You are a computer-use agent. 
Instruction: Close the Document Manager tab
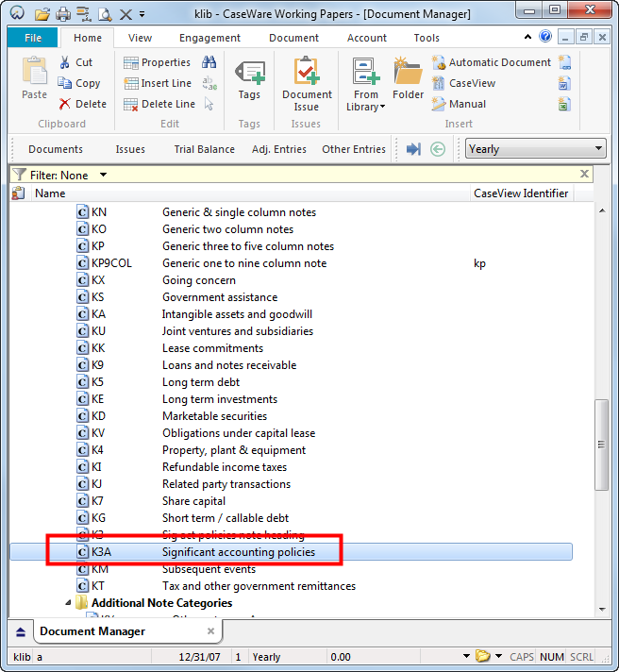pyautogui.click(x=210, y=630)
